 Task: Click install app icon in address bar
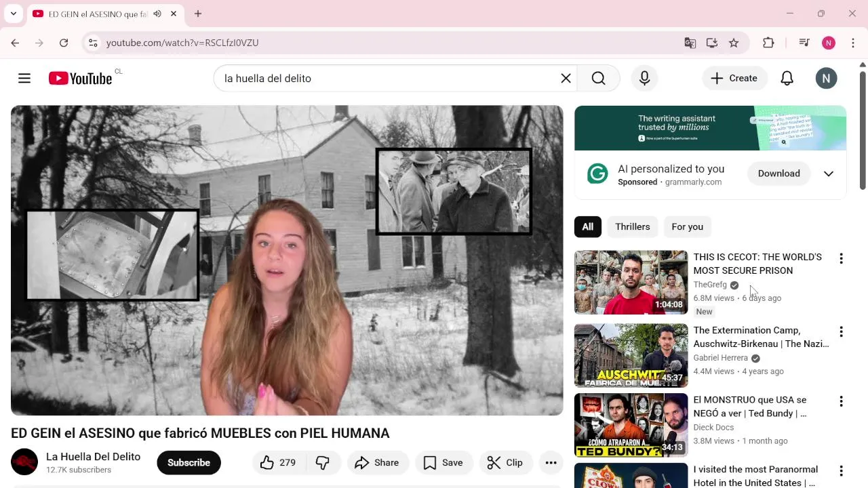point(712,43)
